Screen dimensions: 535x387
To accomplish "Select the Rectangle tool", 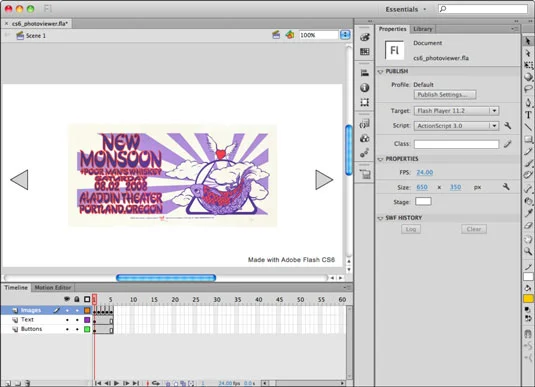I will point(528,139).
